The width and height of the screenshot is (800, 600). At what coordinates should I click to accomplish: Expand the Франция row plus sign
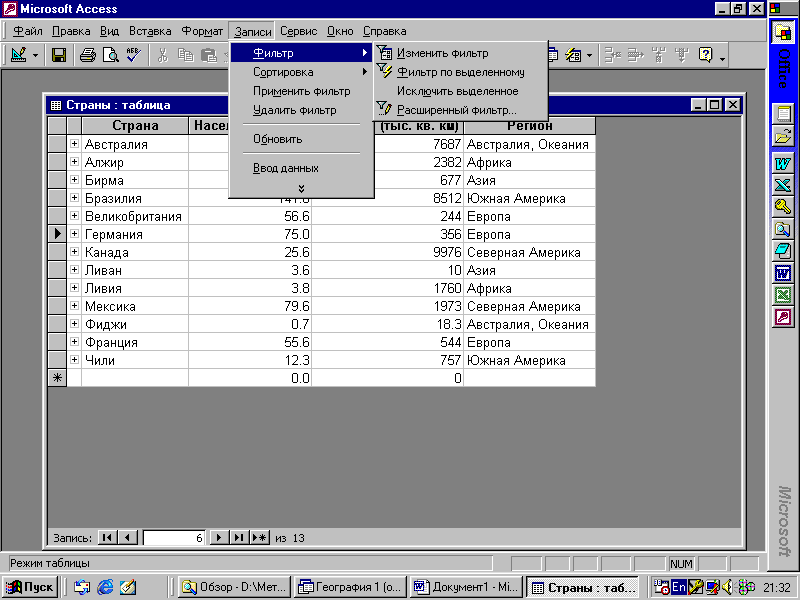click(x=74, y=342)
